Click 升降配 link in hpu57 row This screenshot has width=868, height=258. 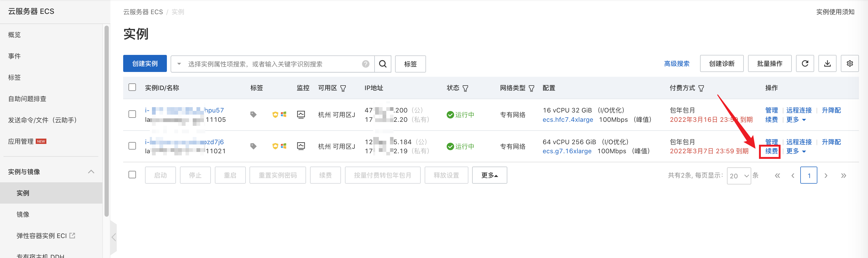(x=831, y=110)
